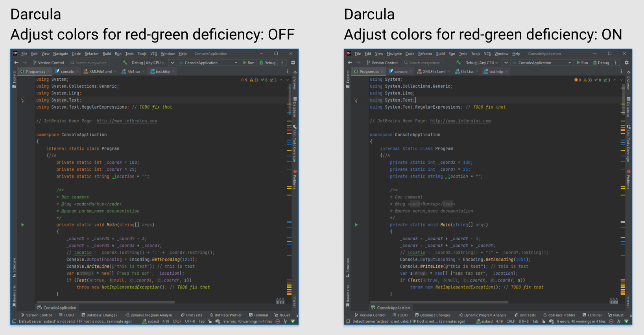Open the Structure side panel in left OFF window

pyautogui.click(x=14, y=267)
